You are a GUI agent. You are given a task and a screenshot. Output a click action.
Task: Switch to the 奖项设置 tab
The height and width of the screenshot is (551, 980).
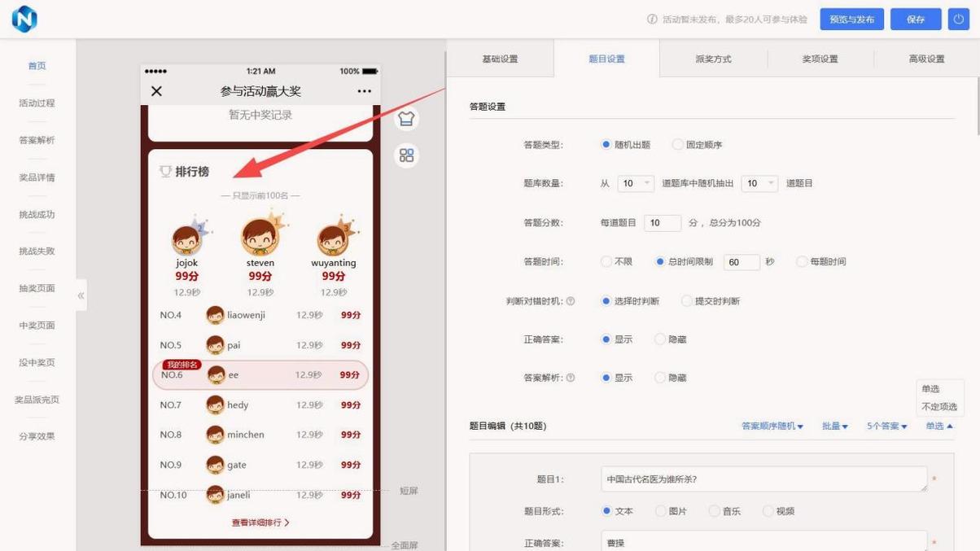point(820,59)
